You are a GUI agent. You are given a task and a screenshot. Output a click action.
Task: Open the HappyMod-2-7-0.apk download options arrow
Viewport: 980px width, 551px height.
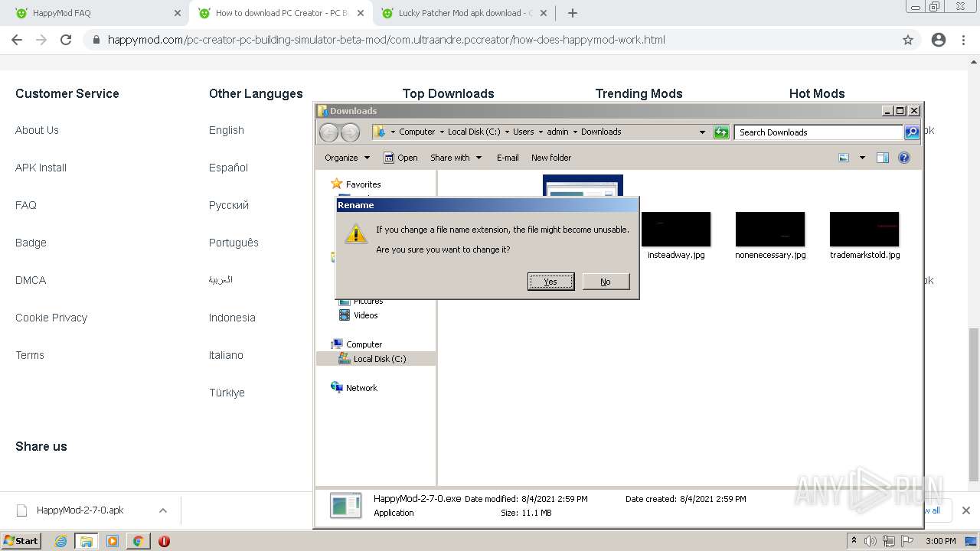[x=162, y=510]
